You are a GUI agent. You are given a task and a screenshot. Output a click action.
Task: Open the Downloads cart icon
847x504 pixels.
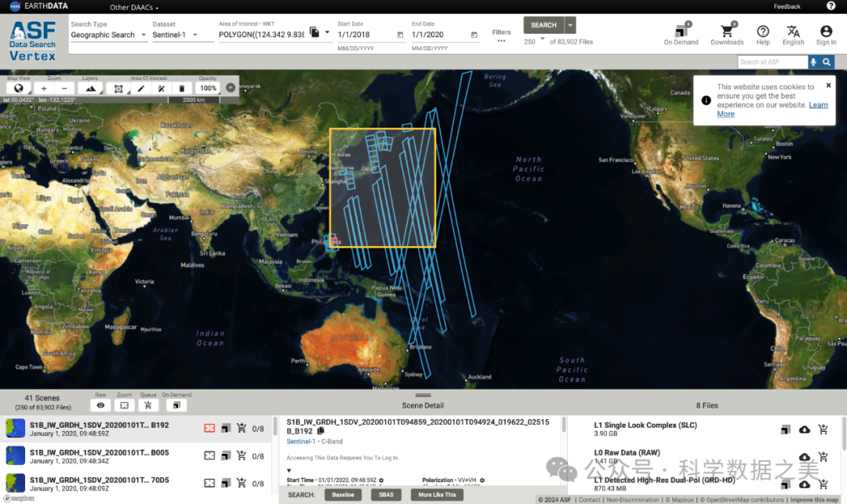[726, 31]
